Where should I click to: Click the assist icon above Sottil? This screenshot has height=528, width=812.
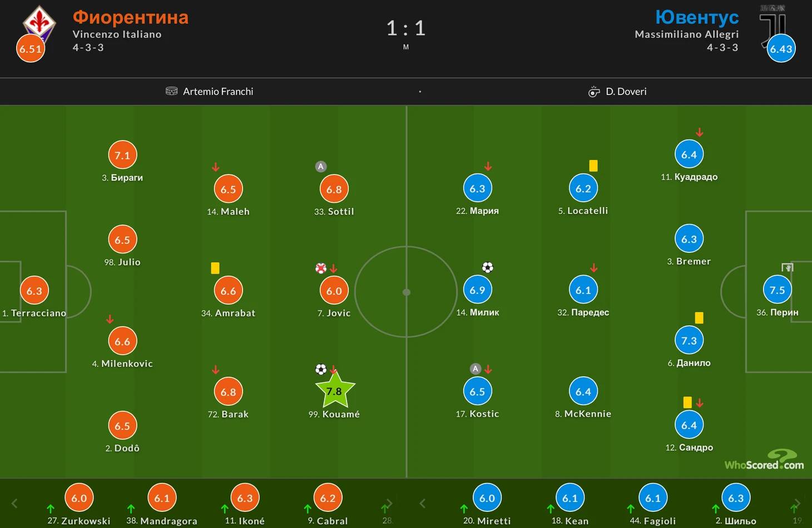point(321,166)
